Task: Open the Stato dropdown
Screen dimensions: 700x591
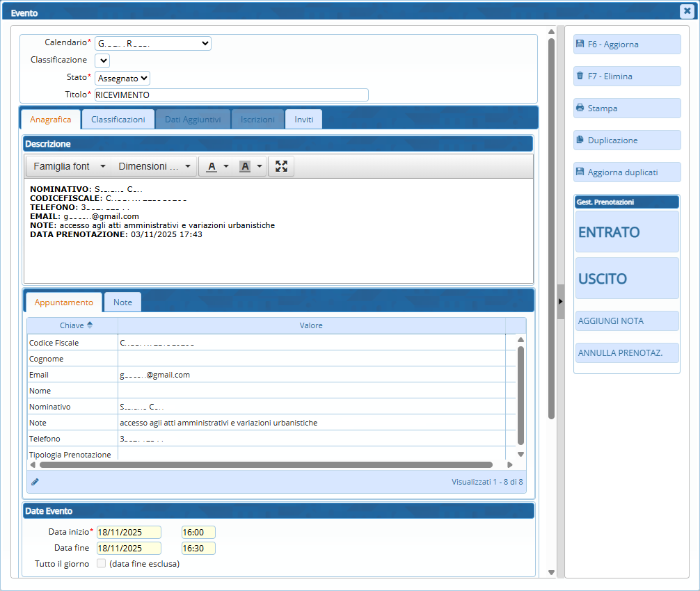Action: pyautogui.click(x=122, y=79)
